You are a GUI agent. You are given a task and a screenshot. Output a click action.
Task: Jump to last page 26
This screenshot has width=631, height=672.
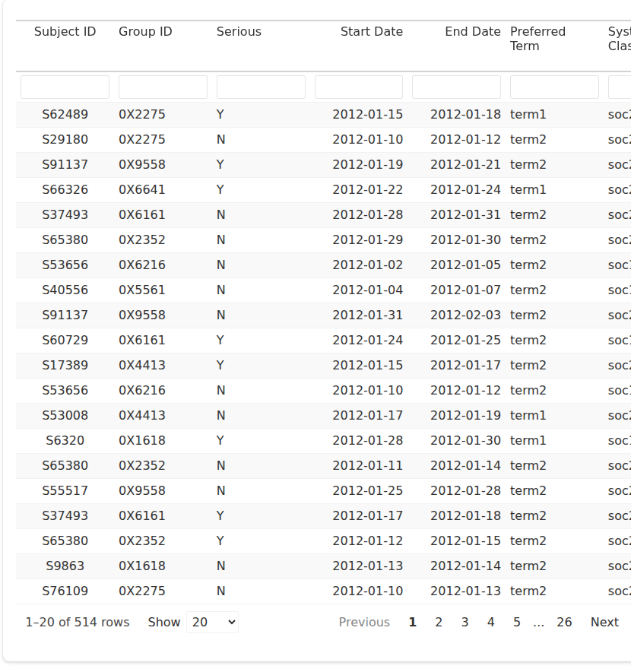[x=564, y=623]
